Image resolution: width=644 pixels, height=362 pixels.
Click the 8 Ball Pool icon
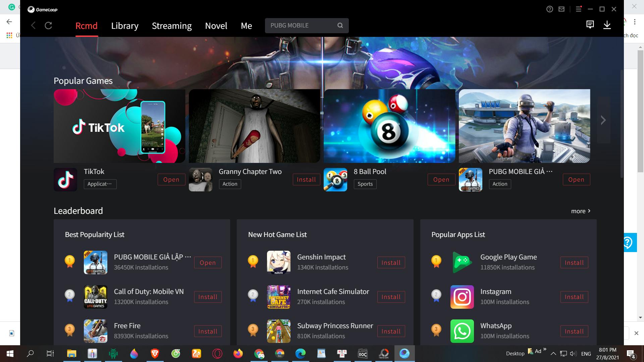click(x=335, y=180)
